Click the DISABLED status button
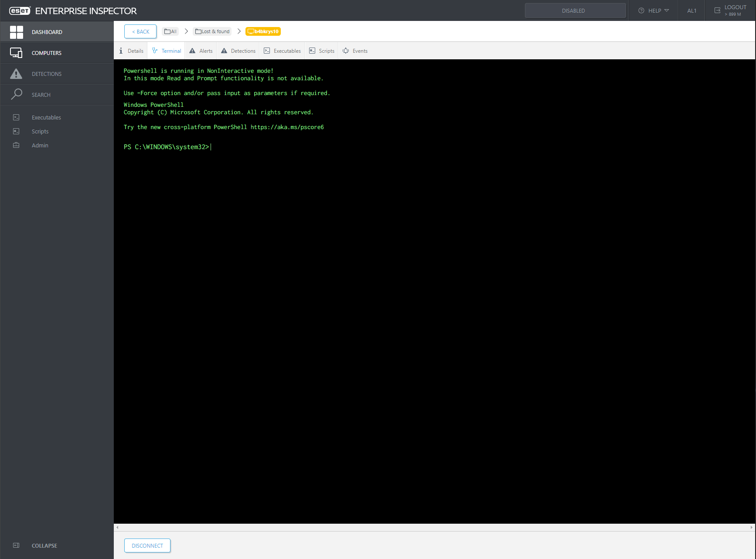756x559 pixels. (576, 10)
